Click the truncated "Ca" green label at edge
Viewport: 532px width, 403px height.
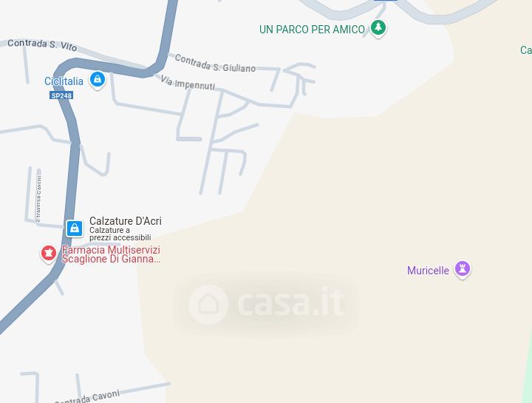point(526,50)
